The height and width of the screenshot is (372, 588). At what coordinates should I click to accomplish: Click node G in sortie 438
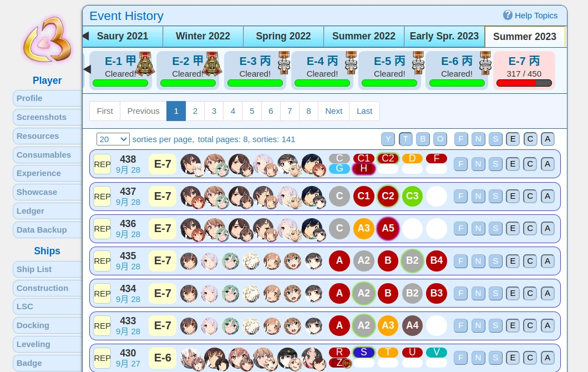339,169
